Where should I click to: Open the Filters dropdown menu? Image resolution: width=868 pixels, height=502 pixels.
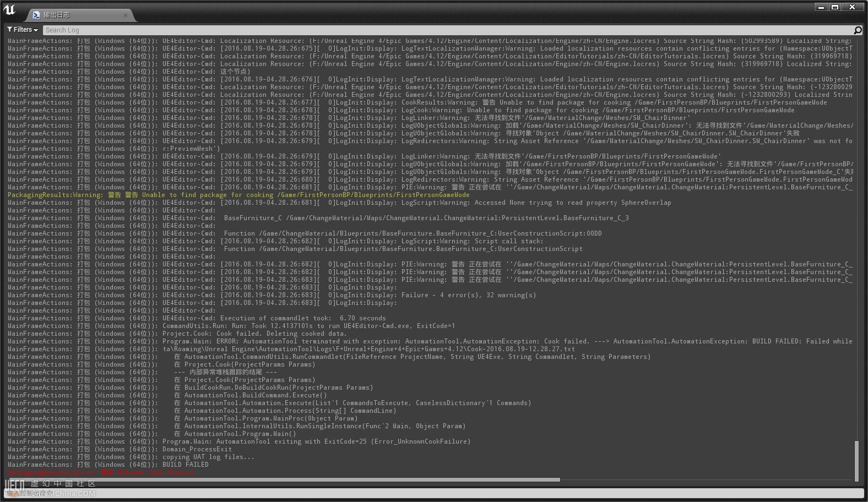pyautogui.click(x=23, y=30)
